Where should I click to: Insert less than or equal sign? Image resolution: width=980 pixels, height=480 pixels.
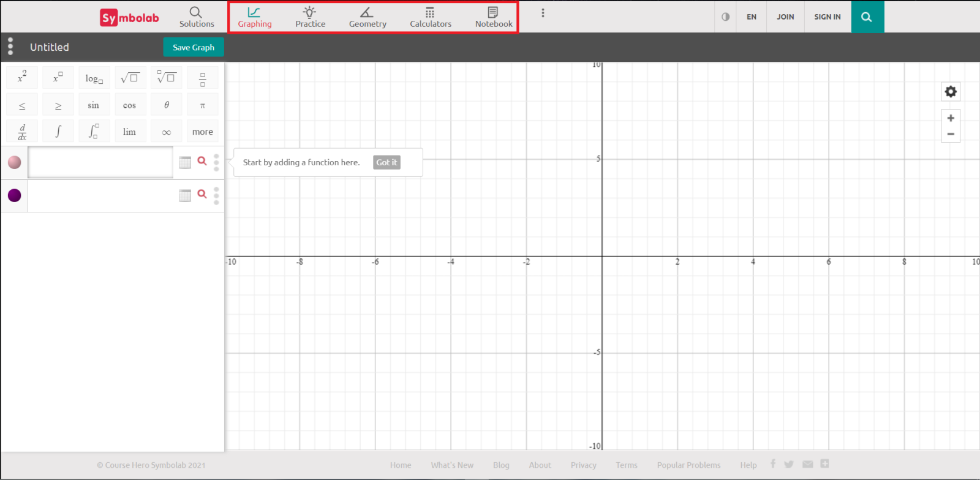point(22,105)
